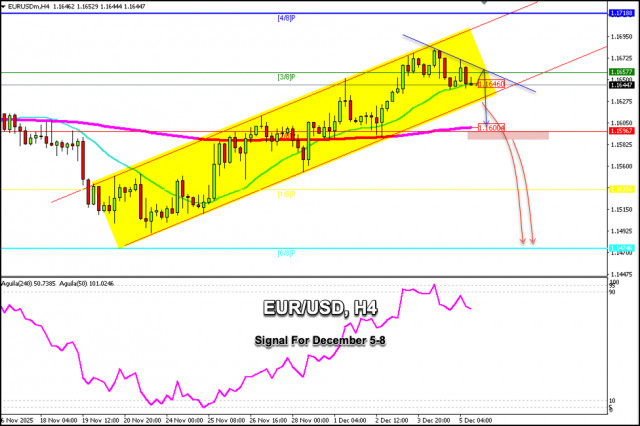Click the Aguila(50) 101.0246 indicator label
This screenshot has width=640, height=426.
point(87,283)
